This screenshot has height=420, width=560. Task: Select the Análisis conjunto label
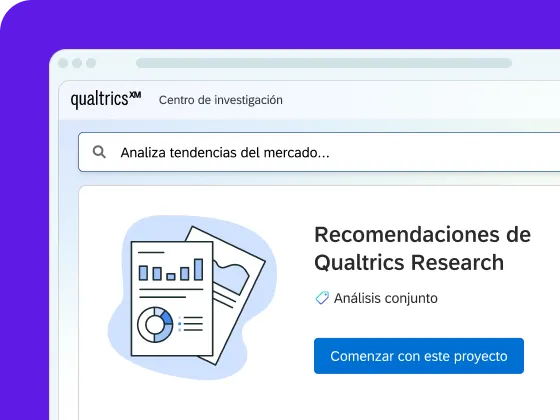click(x=386, y=298)
